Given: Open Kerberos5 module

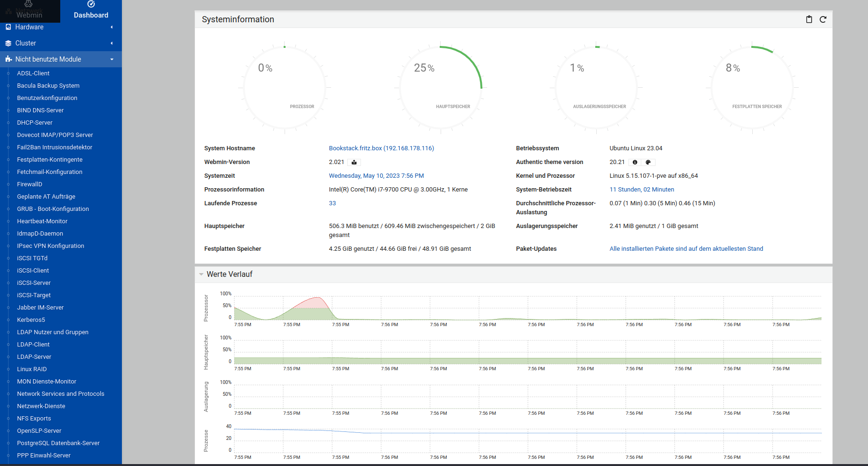Looking at the screenshot, I should (x=31, y=320).
